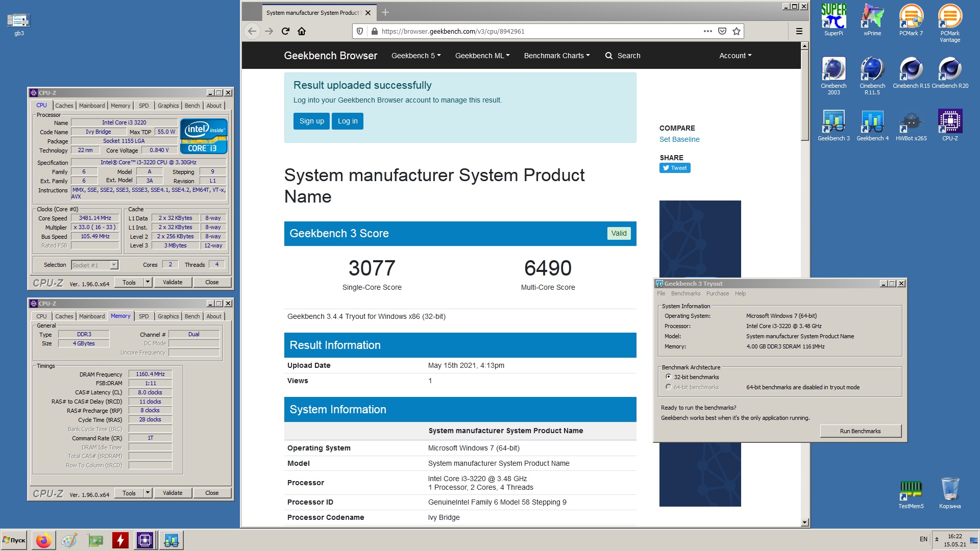Click Search in Geekbench Browser navbar
The image size is (980, 551).
tap(623, 56)
